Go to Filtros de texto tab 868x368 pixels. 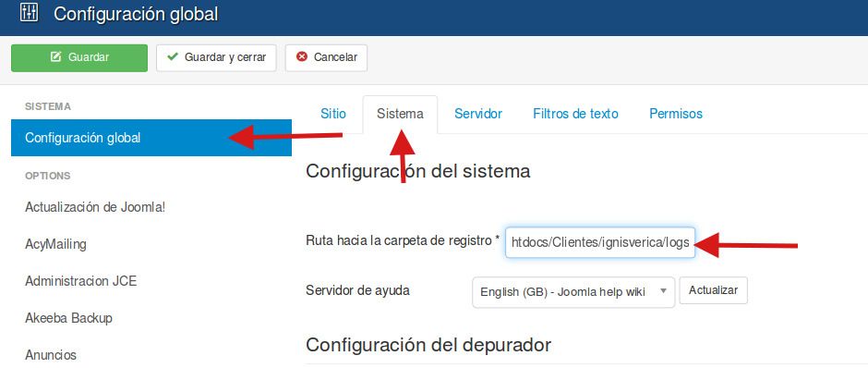coord(575,114)
